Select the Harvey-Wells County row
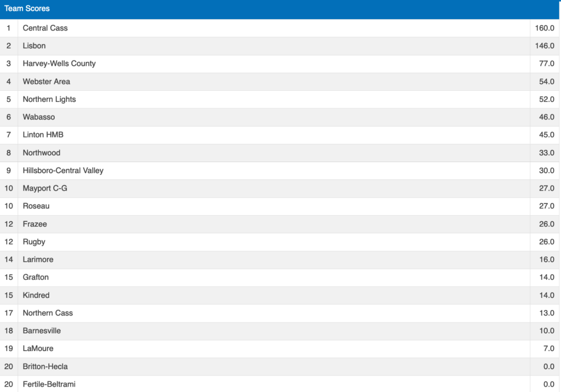The height and width of the screenshot is (392, 561). [59, 64]
